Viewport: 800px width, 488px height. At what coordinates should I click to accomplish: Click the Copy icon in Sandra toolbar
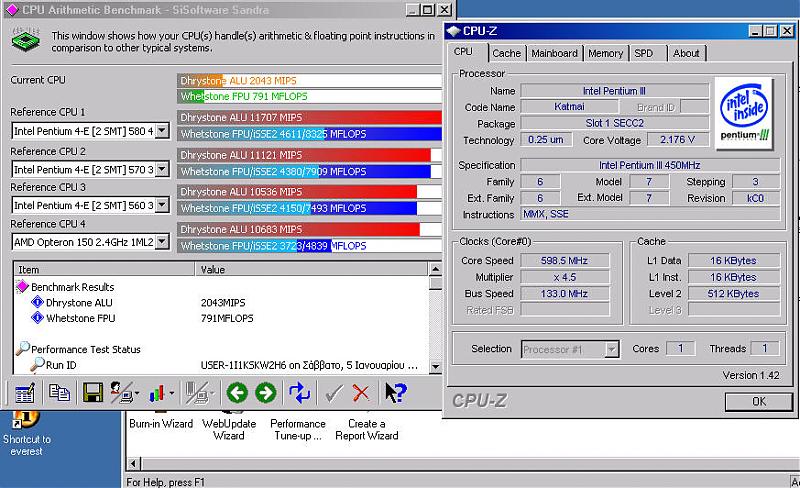[59, 393]
